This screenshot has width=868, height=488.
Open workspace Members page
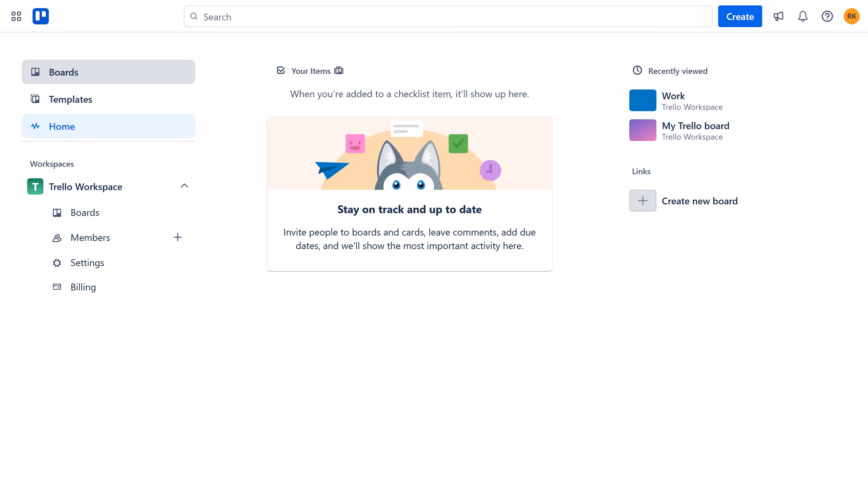pyautogui.click(x=90, y=238)
